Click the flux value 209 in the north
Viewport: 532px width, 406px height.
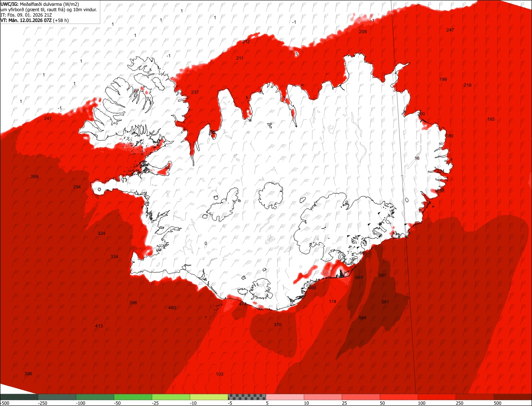(363, 32)
